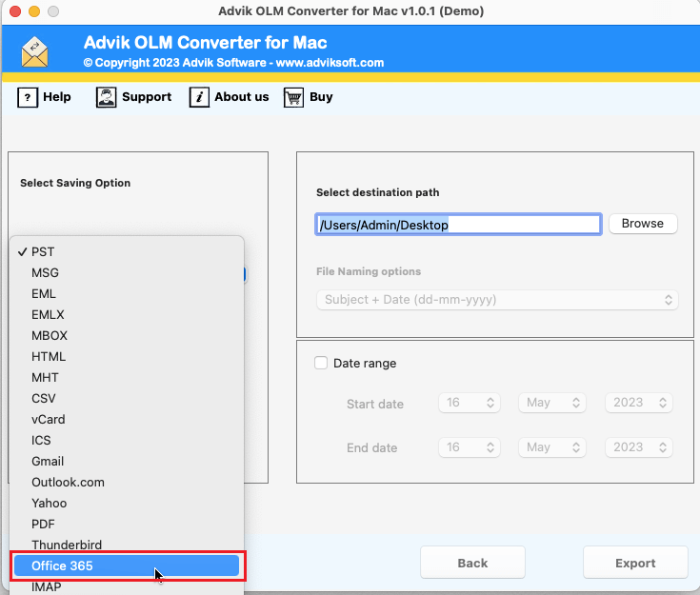Enable the Date range checkbox
The image size is (700, 595).
pyautogui.click(x=321, y=363)
